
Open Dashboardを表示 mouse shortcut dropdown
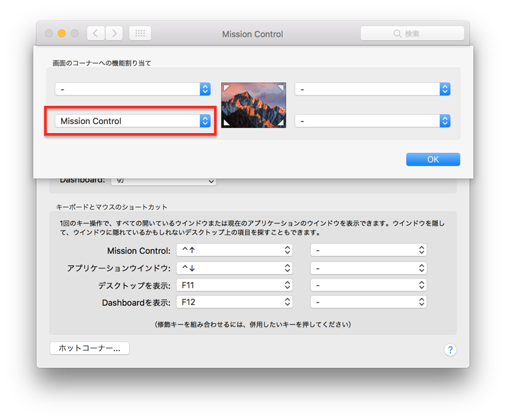pos(368,302)
